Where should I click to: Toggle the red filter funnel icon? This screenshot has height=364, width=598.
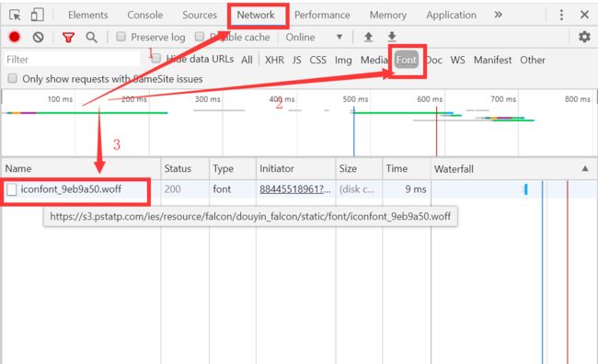(x=68, y=38)
